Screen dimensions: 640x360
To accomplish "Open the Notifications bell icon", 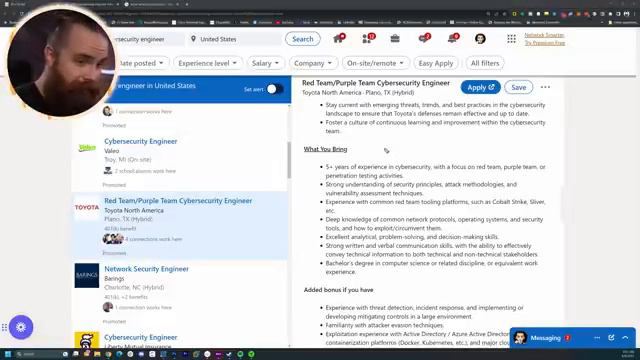I will (452, 38).
